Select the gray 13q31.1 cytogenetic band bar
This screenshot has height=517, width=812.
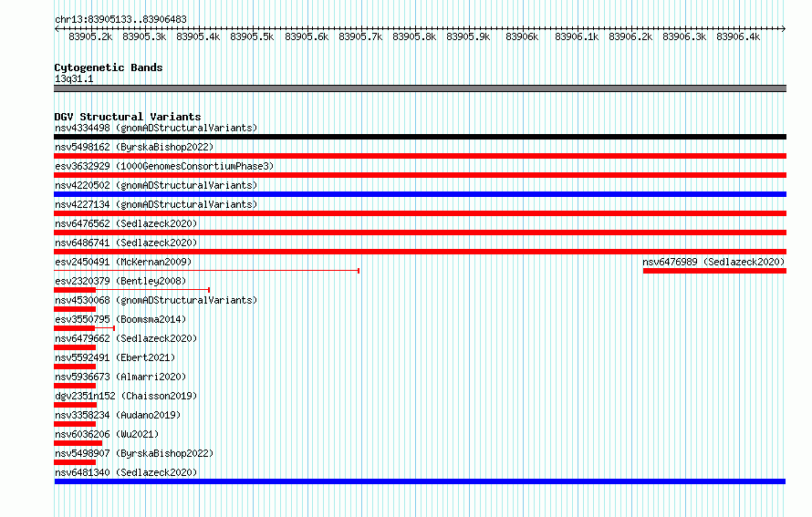pos(420,89)
